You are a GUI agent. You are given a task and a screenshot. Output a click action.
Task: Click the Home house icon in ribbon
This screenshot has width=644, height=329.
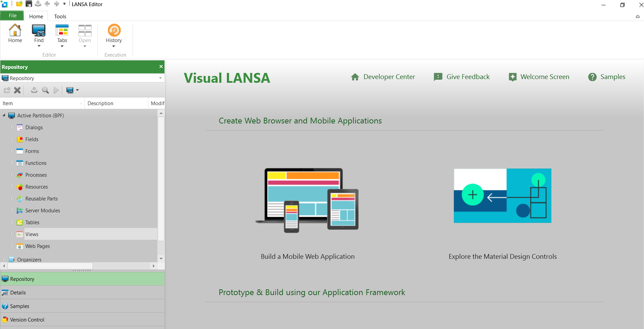point(15,31)
